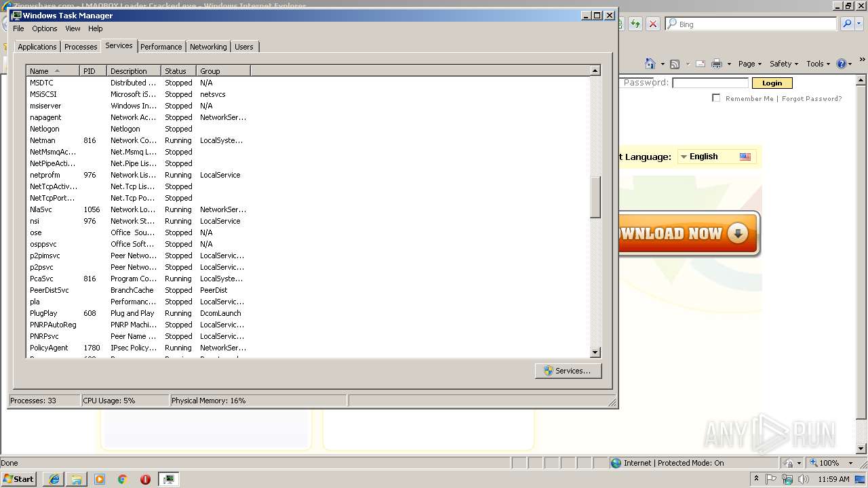Open the Safety dropdown menu
Viewport: 868px width, 488px height.
pyautogui.click(x=784, y=64)
